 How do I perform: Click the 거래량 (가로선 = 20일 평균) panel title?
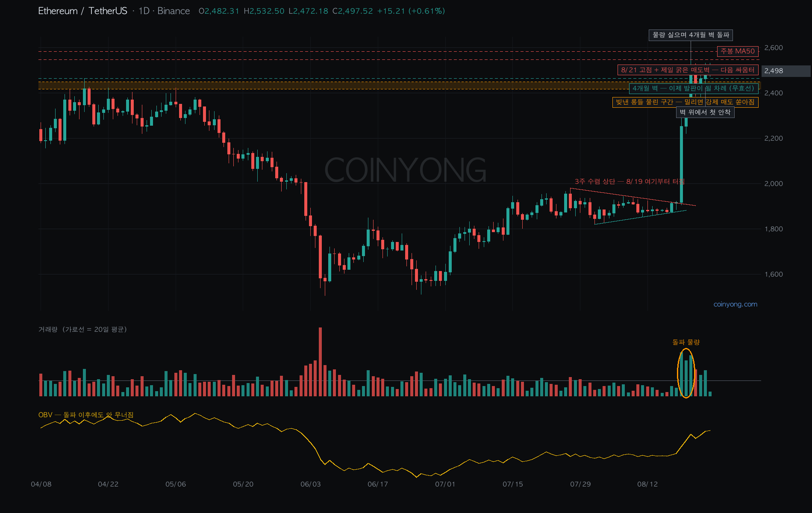[x=82, y=330]
